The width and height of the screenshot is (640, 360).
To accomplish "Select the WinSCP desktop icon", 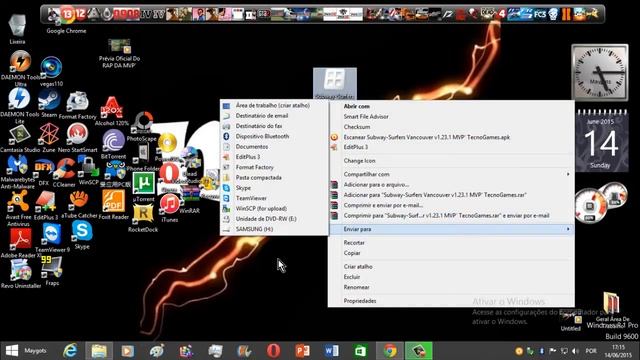I will (89, 171).
